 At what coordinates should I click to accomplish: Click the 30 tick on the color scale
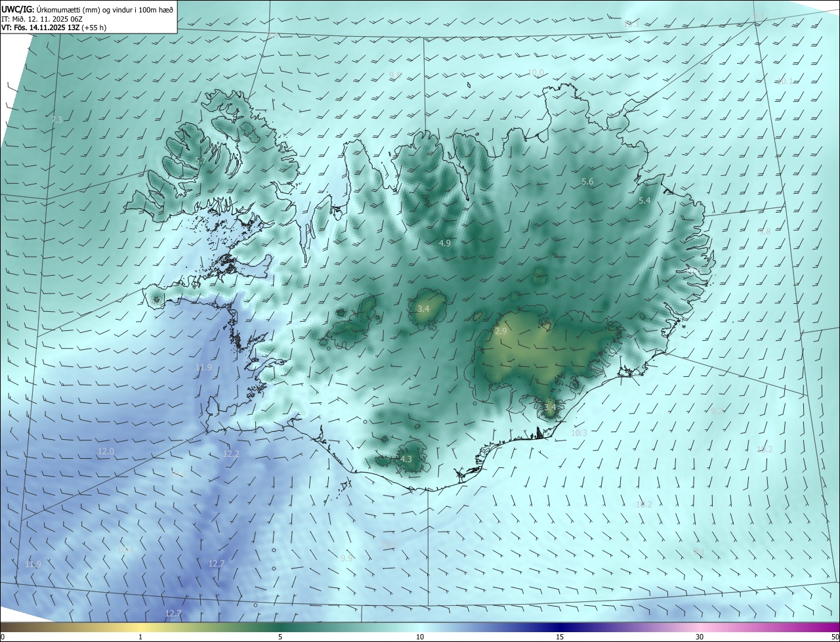700,637
